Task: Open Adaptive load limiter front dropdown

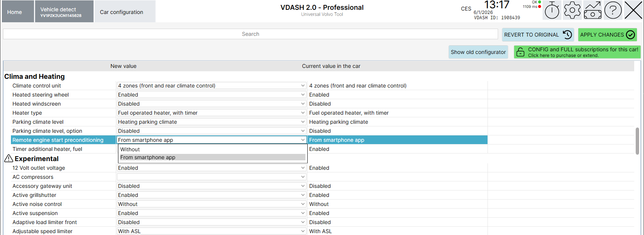Action: (x=211, y=222)
